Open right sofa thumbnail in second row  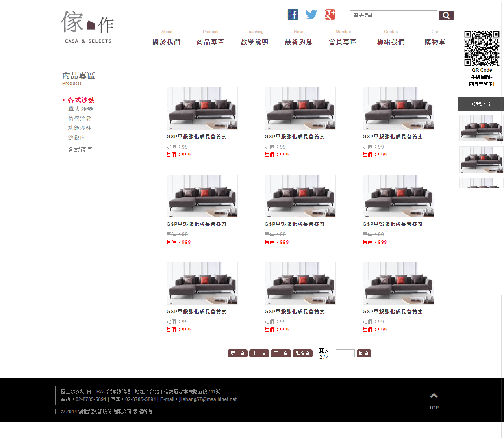tap(398, 196)
